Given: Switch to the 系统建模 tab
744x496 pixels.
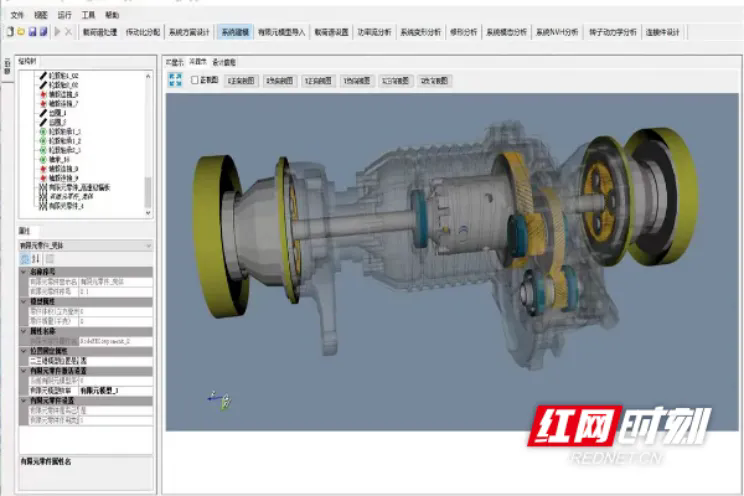Looking at the screenshot, I should 234,32.
